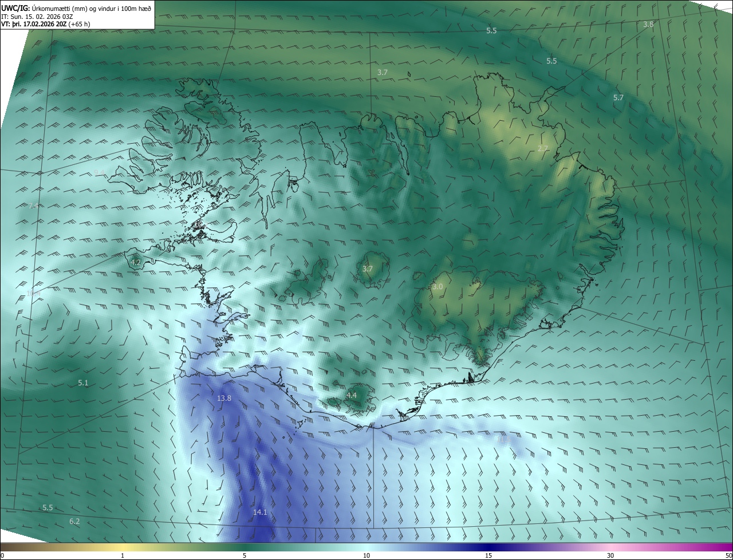Click the 14.1 precipitation value
This screenshot has height=560, width=733.
[260, 512]
